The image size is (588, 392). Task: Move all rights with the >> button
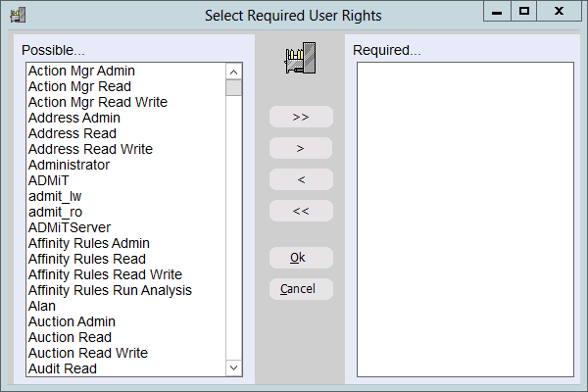tap(301, 117)
